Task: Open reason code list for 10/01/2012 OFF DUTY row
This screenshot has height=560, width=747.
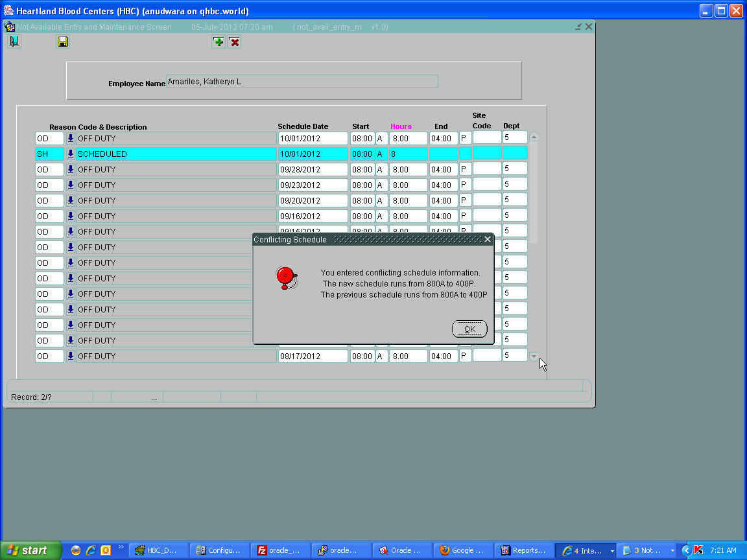Action: (x=70, y=139)
